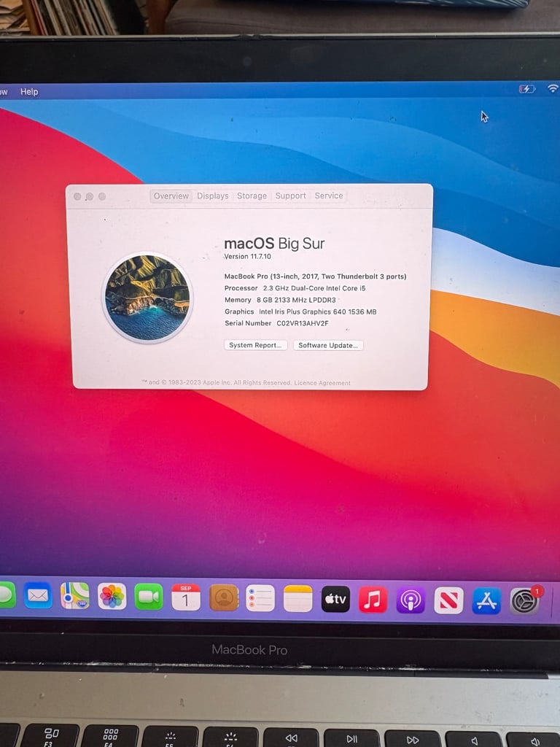Open the Licence Agreement link
560x747 pixels.
coord(322,382)
